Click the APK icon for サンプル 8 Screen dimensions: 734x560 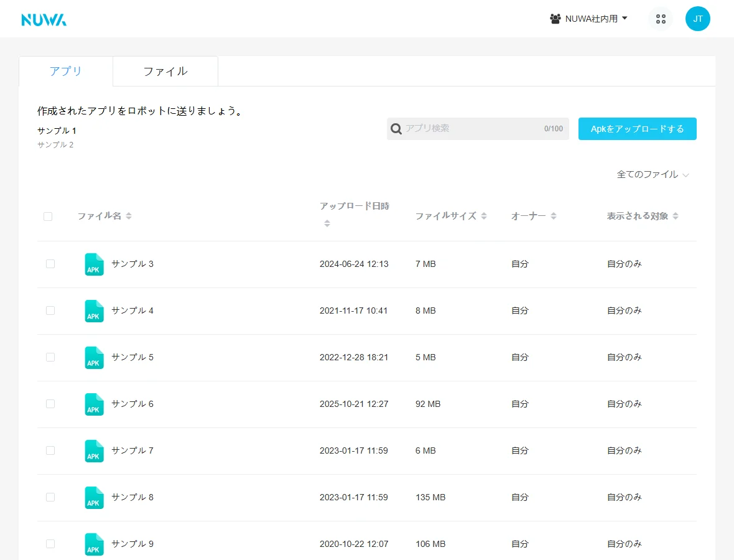pos(94,498)
